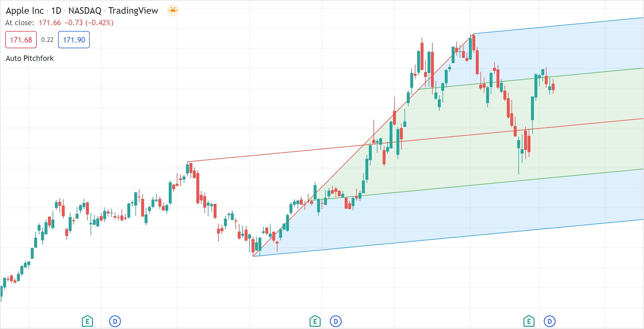Click the TradingView text in title
The image size is (644, 329).
133,11
